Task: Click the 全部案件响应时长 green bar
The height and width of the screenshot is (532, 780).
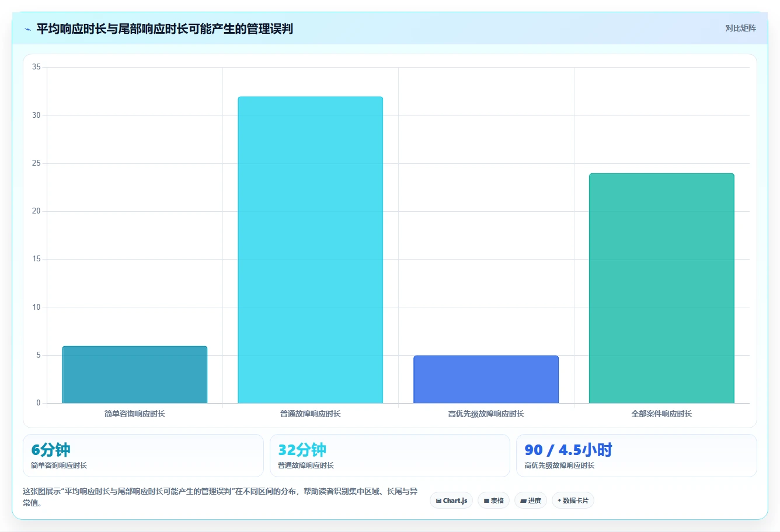Action: tap(661, 288)
